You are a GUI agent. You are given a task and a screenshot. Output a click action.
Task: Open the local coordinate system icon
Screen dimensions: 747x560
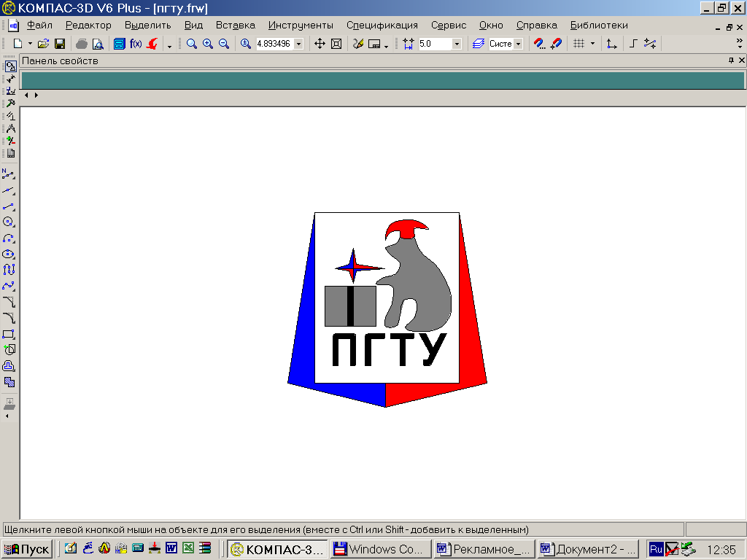(612, 44)
